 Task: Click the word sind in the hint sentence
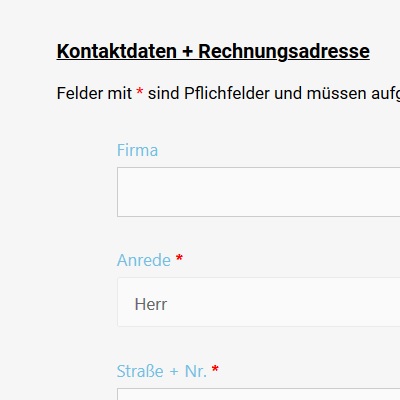164,93
